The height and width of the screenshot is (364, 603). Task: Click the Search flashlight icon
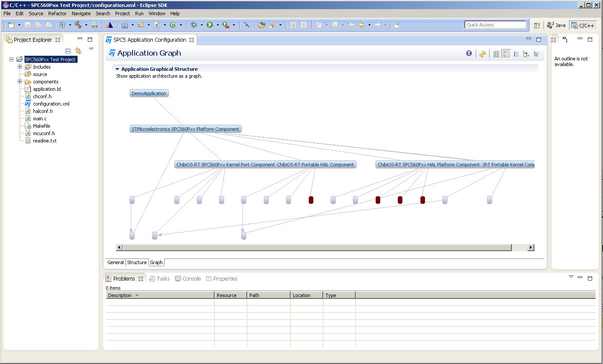pyautogui.click(x=272, y=25)
